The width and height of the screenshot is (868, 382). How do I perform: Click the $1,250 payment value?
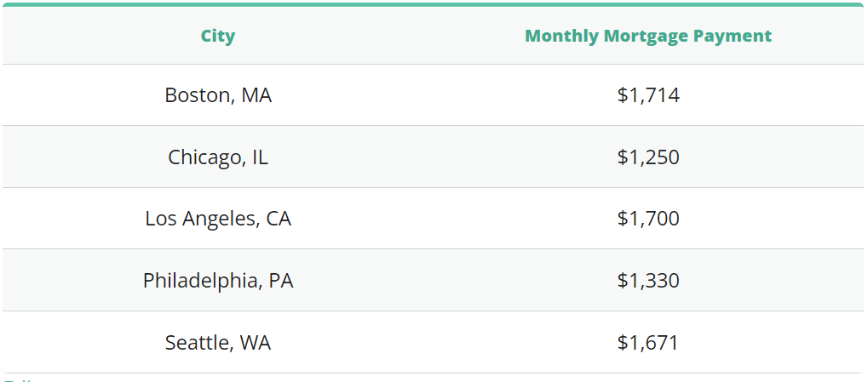point(648,157)
